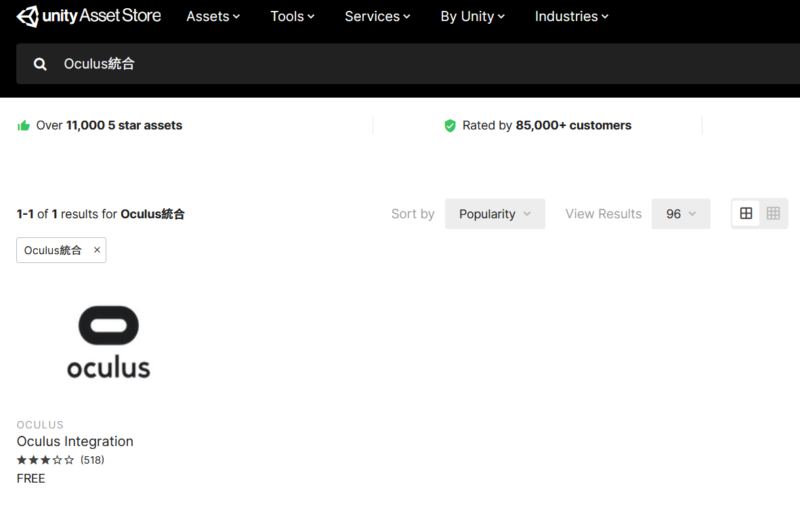800x505 pixels.
Task: Expand the Services menu
Action: tap(377, 16)
